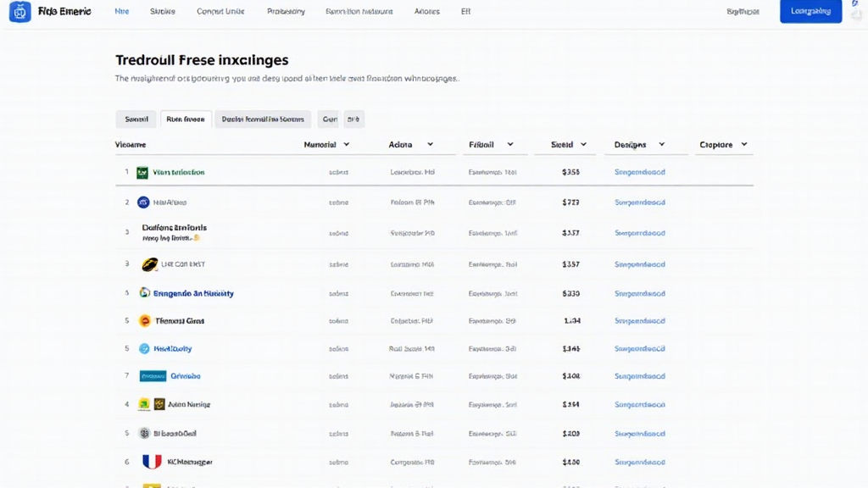Click the orange-red round icon in 1.34 row
868x488 pixels.
click(x=144, y=321)
